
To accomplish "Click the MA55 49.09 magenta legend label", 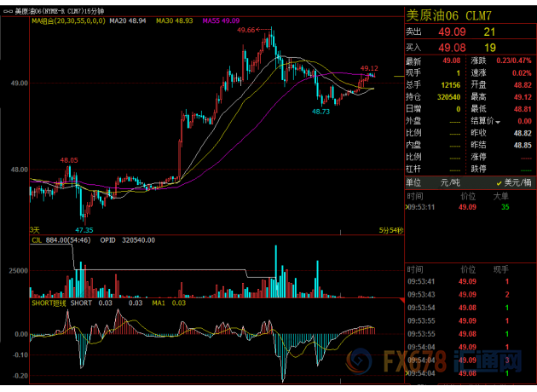I will click(223, 19).
